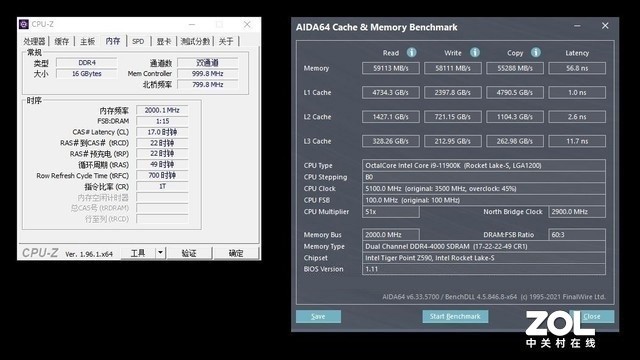Open the 工具 dropdown arrow in CPU-Z
Image resolution: width=640 pixels, height=360 pixels.
point(160,253)
